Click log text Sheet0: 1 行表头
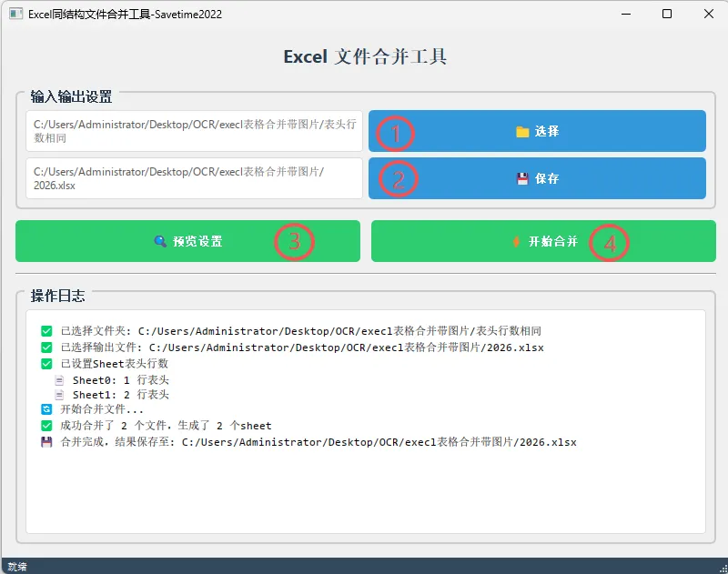The height and width of the screenshot is (574, 728). coord(121,380)
